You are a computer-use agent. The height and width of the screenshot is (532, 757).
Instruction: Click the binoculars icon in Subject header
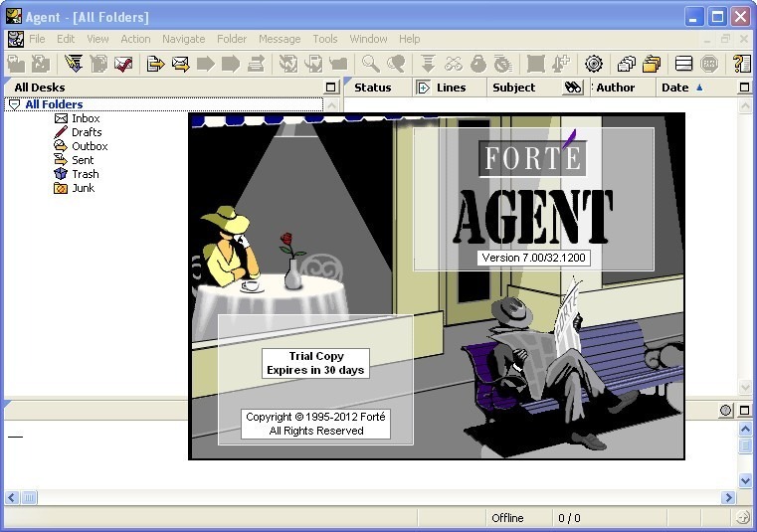coord(573,88)
